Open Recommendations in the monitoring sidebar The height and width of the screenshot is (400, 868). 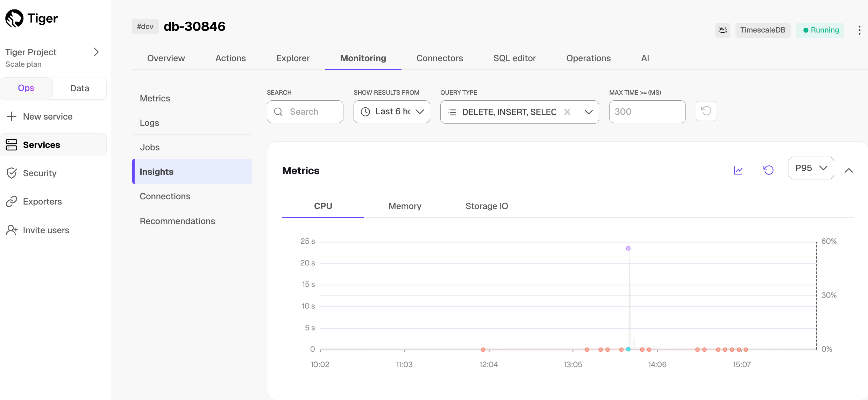(x=177, y=221)
